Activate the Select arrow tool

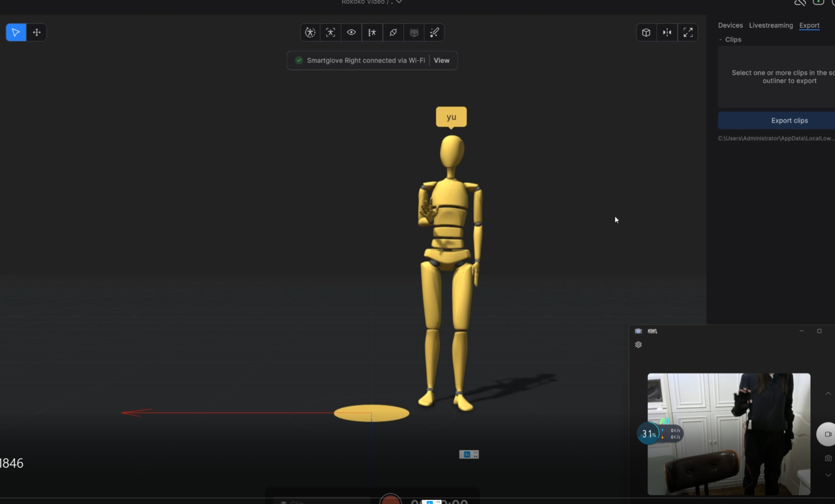pos(16,32)
